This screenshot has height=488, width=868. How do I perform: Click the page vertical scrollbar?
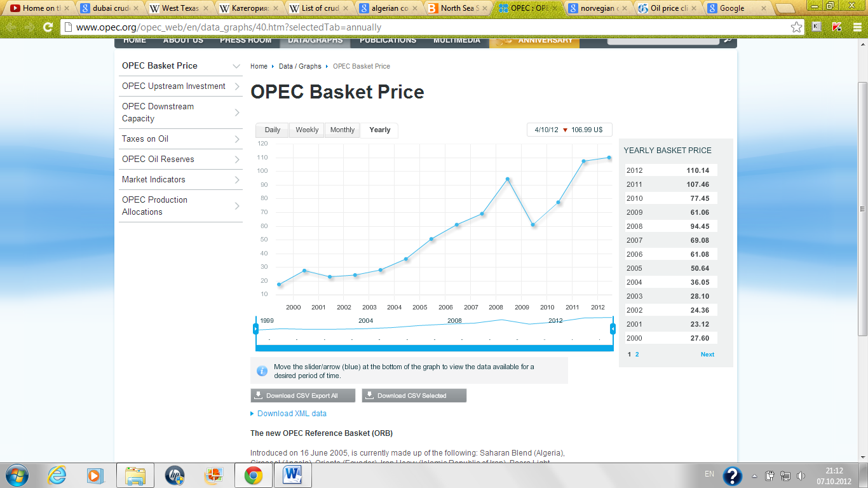(x=862, y=209)
